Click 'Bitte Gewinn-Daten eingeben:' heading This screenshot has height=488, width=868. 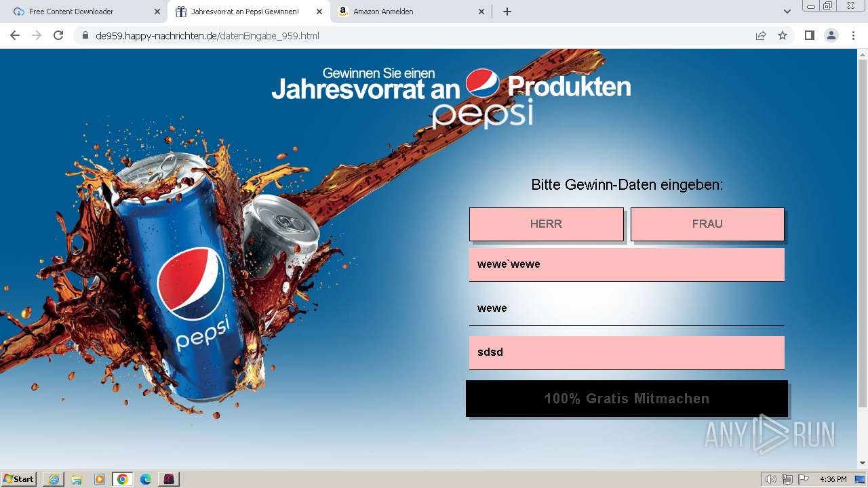tap(627, 184)
